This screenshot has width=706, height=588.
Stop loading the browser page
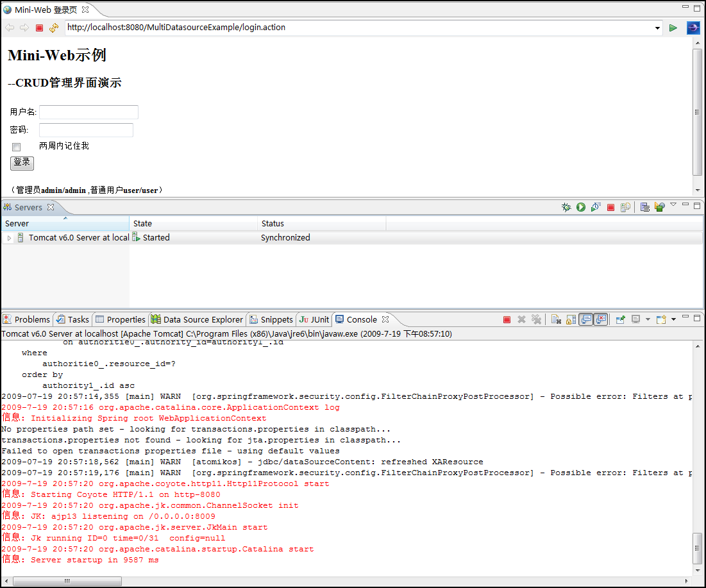39,28
